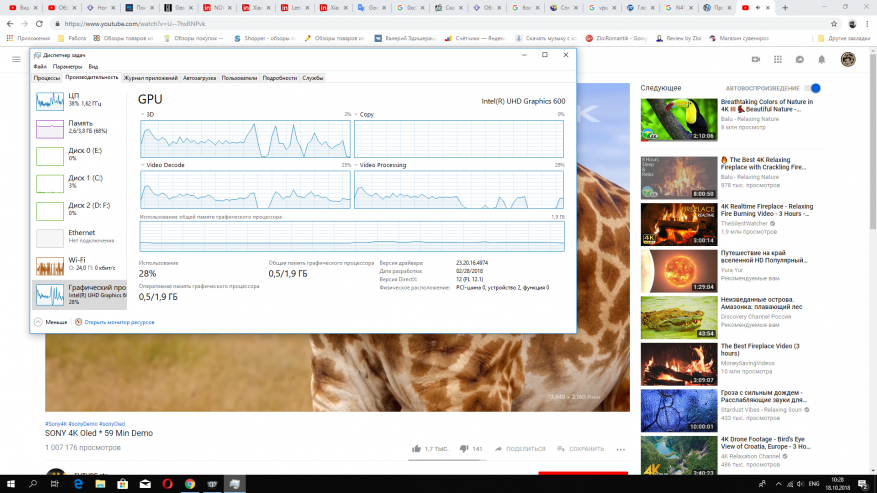This screenshot has height=493, width=877.
Task: Expand the Copy graph dropdown
Action: 356,114
